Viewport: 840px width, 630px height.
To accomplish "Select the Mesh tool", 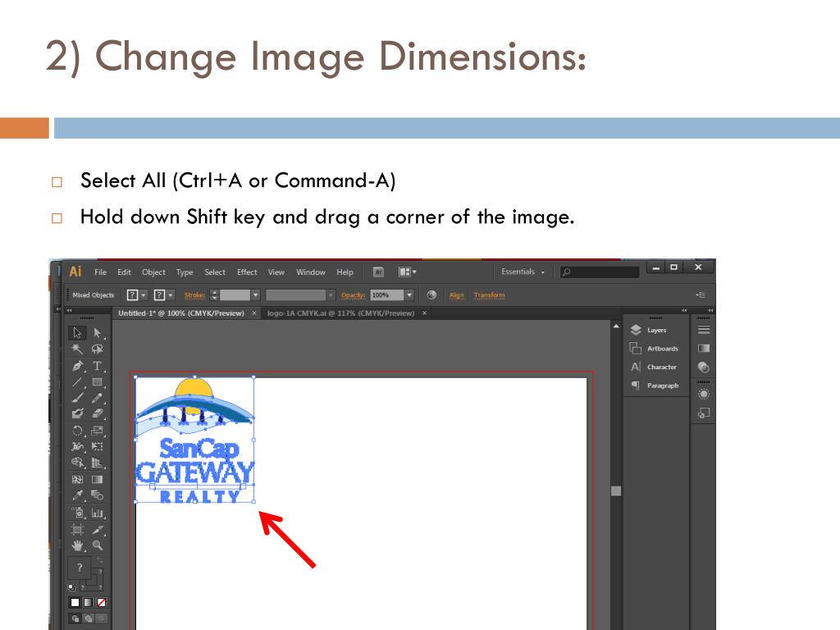I will point(77,479).
